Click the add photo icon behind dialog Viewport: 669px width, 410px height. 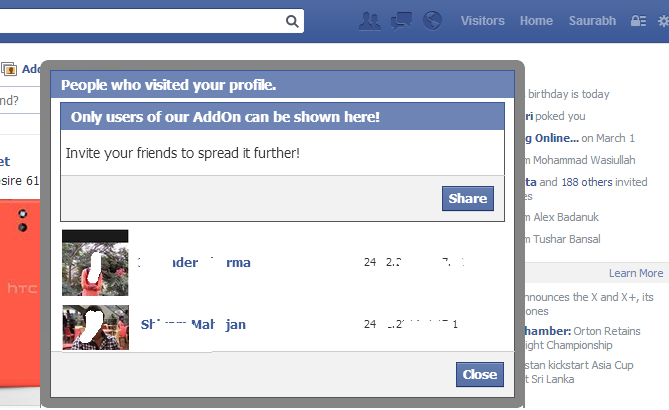tap(10, 70)
